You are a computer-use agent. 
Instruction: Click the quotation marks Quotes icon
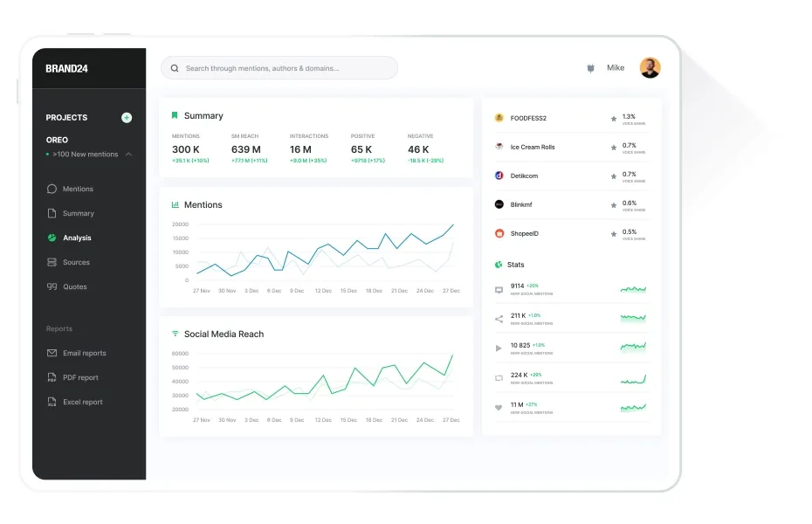pos(52,286)
